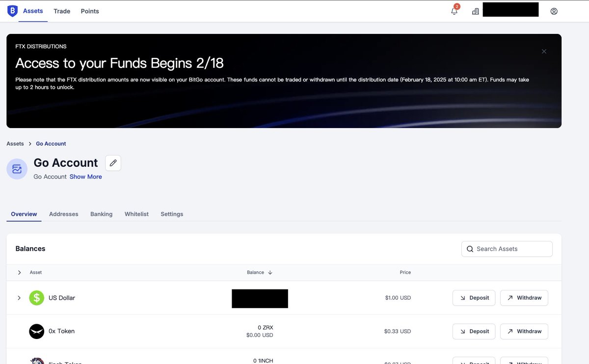Click the US Dollar green icon
Viewport: 589px width, 364px height.
37,298
